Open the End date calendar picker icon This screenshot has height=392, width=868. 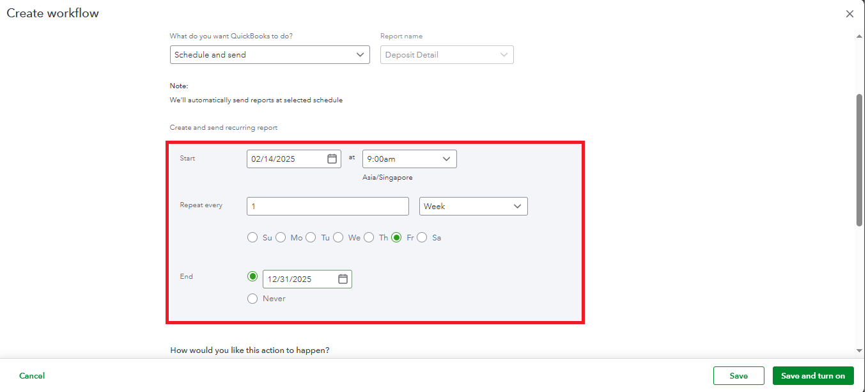pyautogui.click(x=343, y=279)
